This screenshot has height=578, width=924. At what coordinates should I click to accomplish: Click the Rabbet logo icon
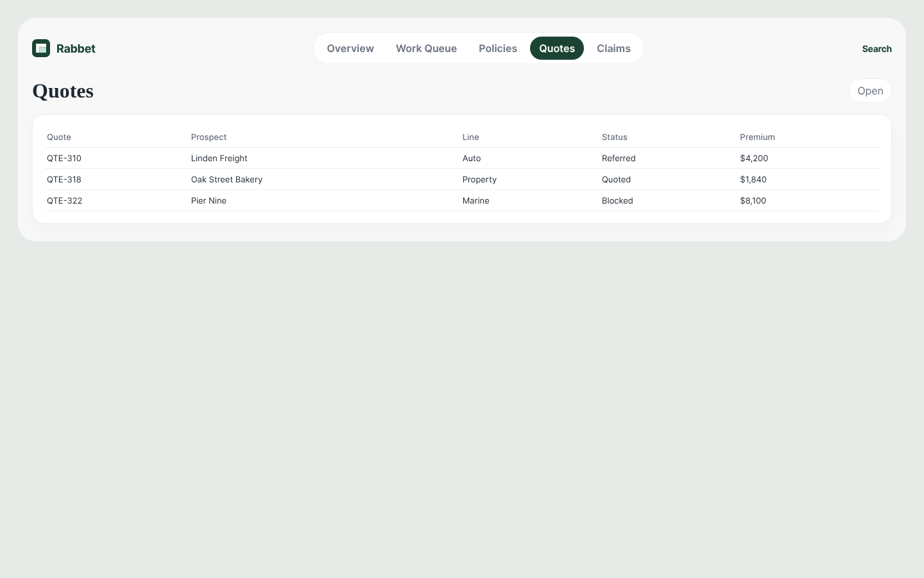(41, 48)
